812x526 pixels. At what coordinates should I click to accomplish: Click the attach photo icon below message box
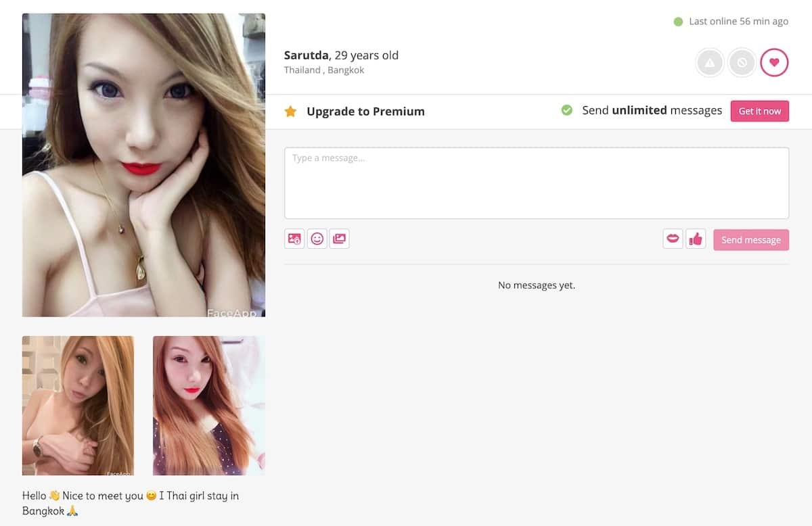[294, 239]
